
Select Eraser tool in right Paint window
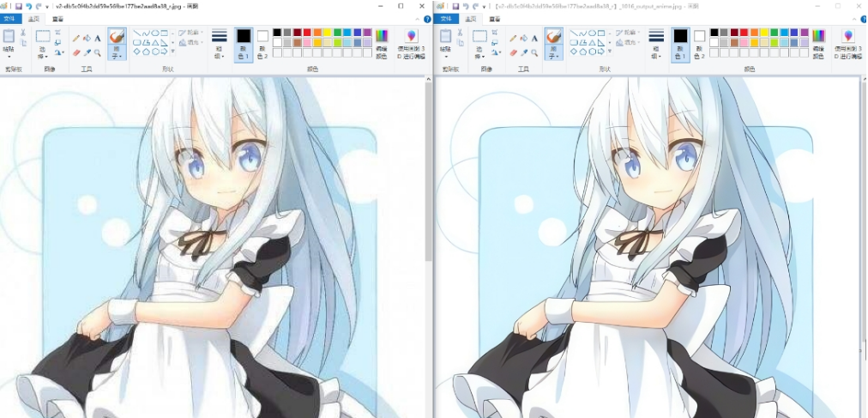(x=513, y=52)
